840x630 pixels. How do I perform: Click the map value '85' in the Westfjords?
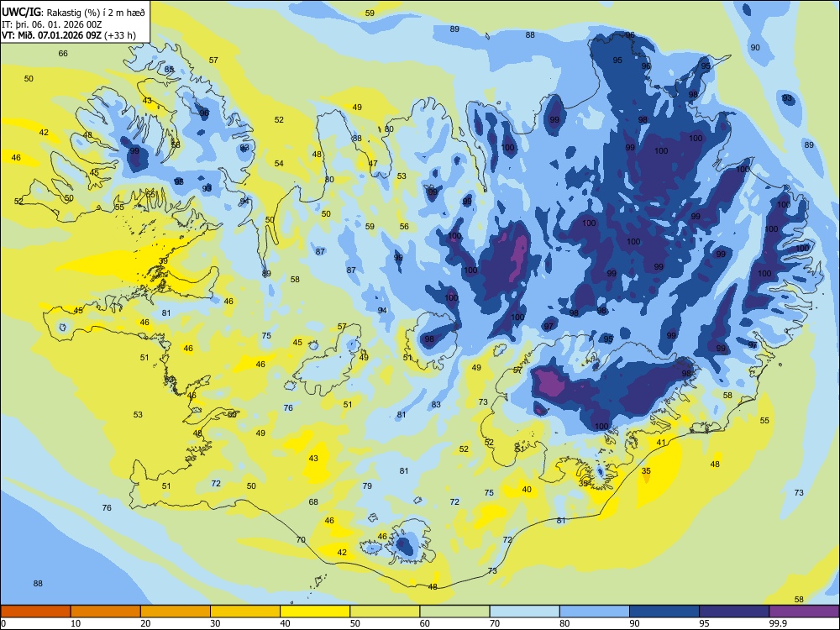tap(170, 70)
